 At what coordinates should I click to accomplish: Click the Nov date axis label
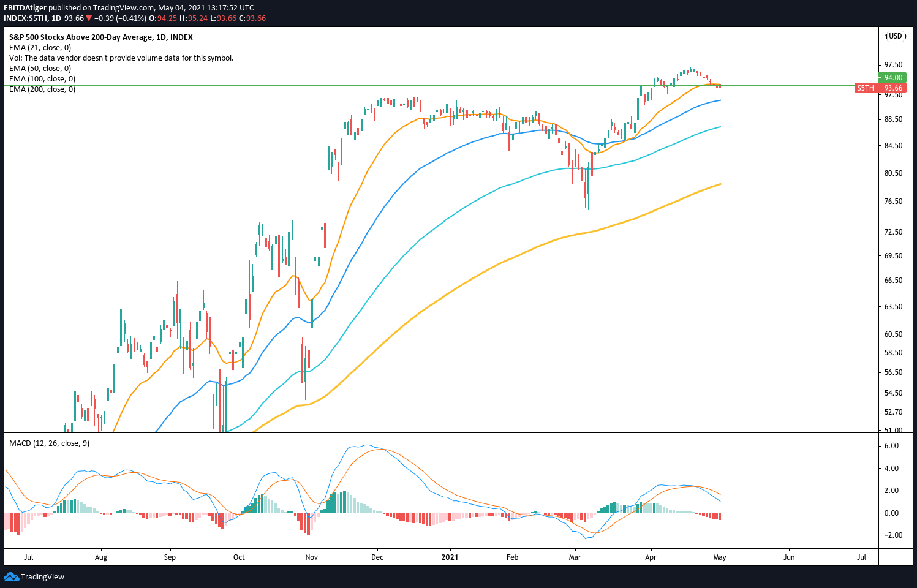point(312,557)
